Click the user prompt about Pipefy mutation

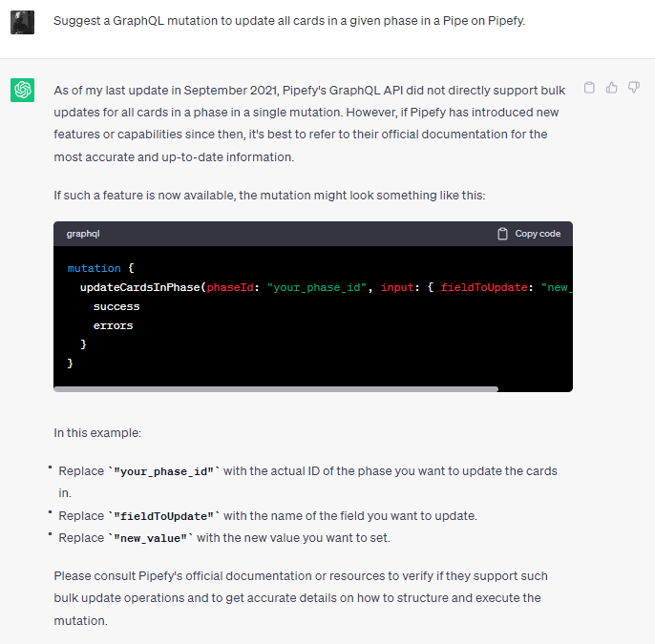point(289,20)
